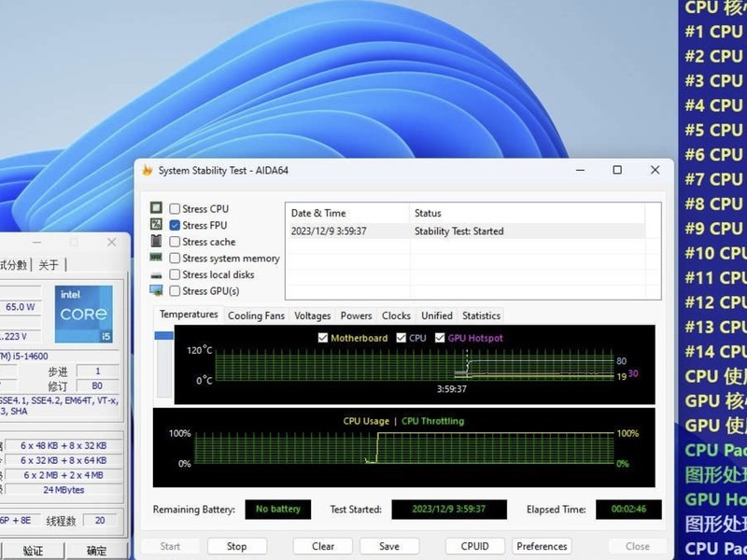Toggle the Motherboard temperature graph checkbox

(x=323, y=338)
